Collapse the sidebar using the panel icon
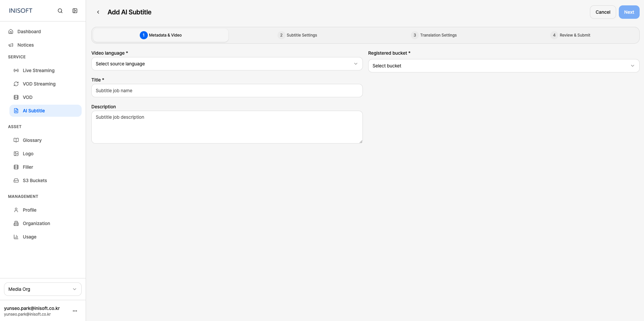 pos(75,11)
